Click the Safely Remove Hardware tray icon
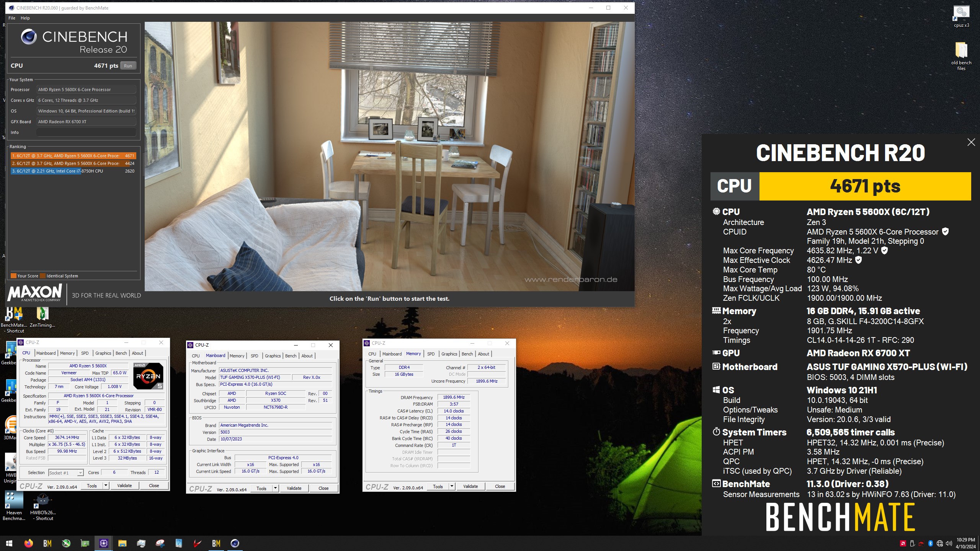This screenshot has height=551, width=980. click(x=912, y=543)
